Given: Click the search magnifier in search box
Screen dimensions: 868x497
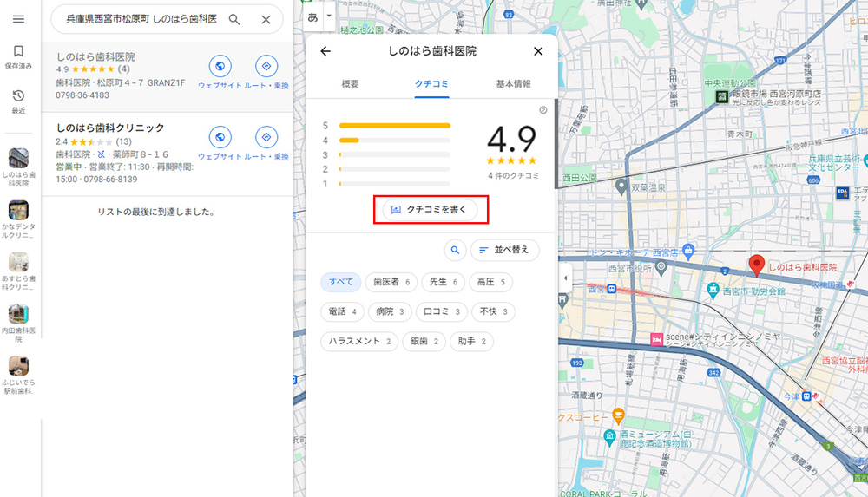Looking at the screenshot, I should click(234, 19).
